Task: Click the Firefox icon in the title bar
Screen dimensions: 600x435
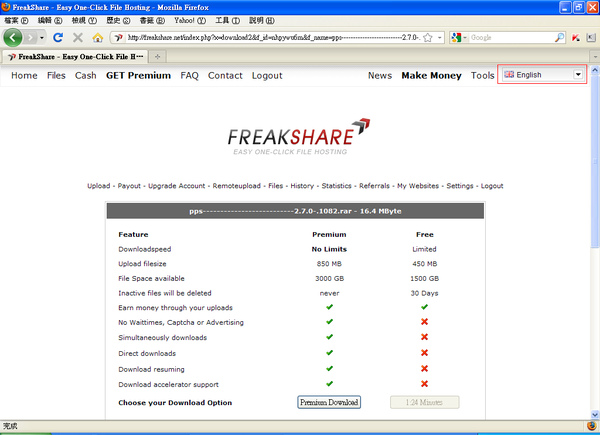Action: pos(6,7)
